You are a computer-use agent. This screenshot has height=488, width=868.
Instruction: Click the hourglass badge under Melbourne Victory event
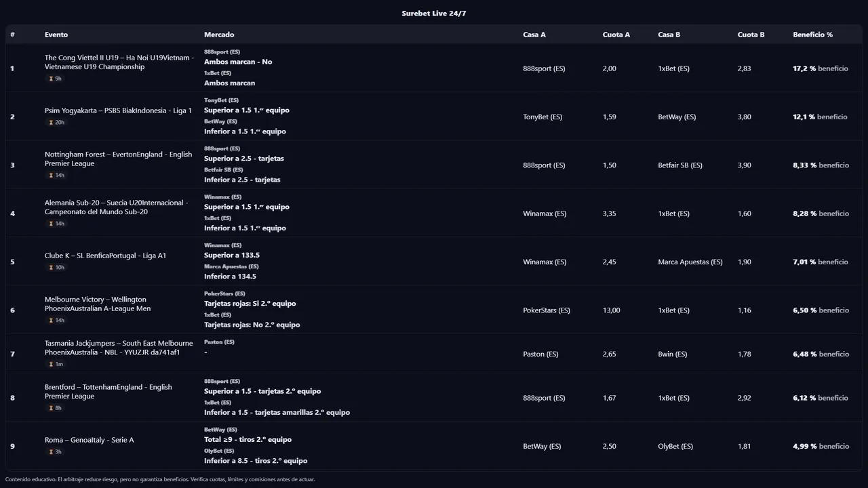(x=56, y=321)
